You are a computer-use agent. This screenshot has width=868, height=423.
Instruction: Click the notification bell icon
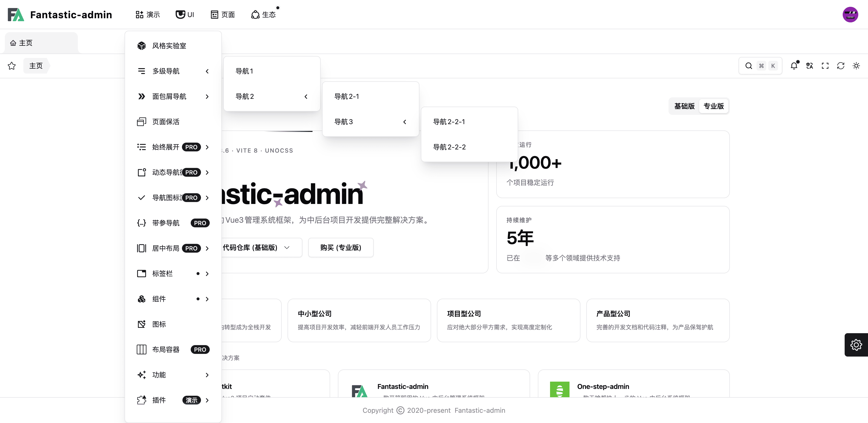click(x=794, y=66)
